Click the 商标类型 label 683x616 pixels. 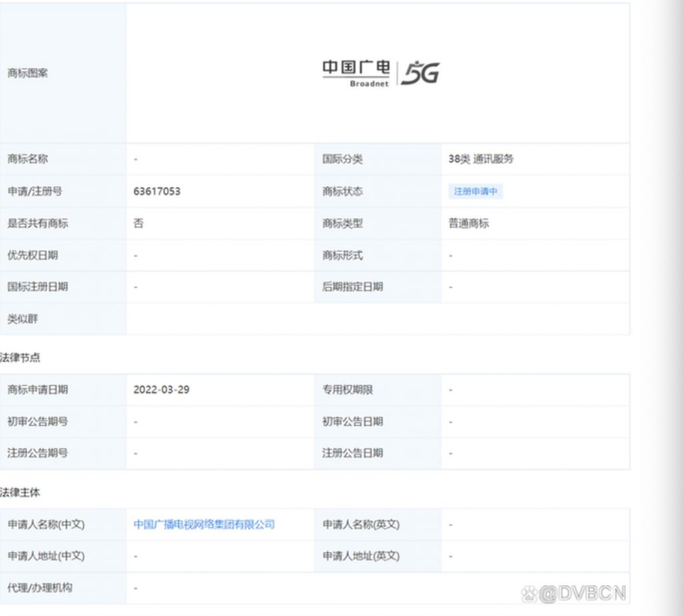342,223
